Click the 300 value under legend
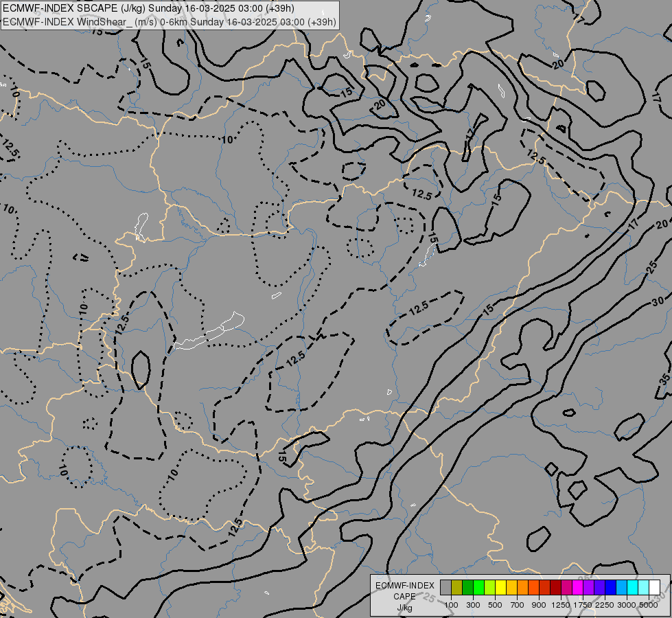 pos(473,605)
